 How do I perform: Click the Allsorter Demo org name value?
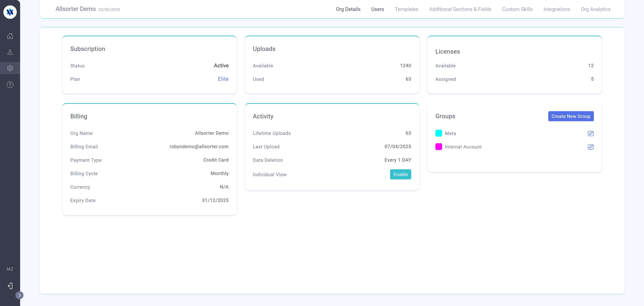point(211,133)
